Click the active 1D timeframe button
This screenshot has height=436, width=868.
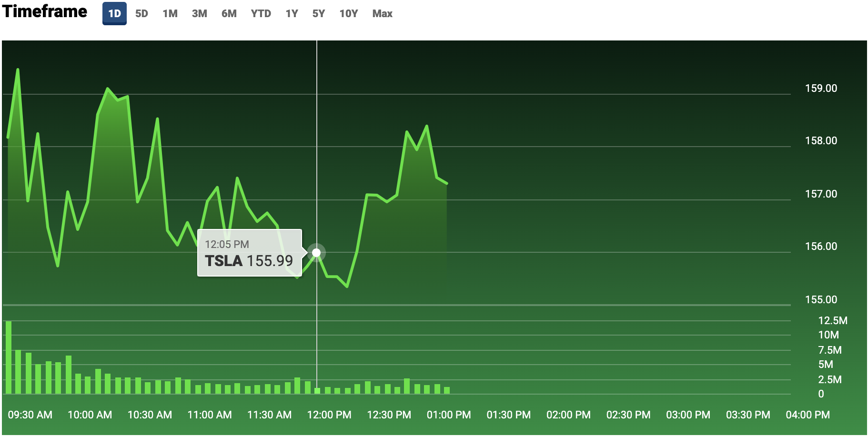pyautogui.click(x=114, y=13)
